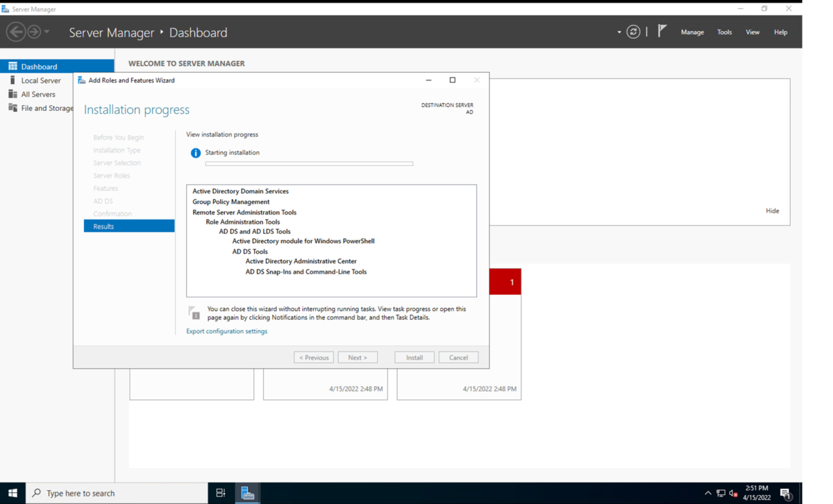Click the blue info icon beside Starting installation
The width and height of the screenshot is (833, 504).
[x=196, y=153]
